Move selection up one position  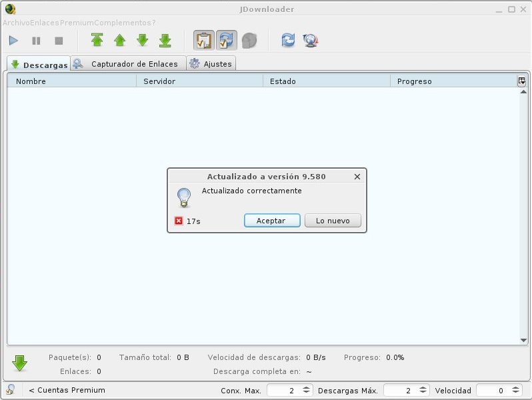click(x=120, y=40)
